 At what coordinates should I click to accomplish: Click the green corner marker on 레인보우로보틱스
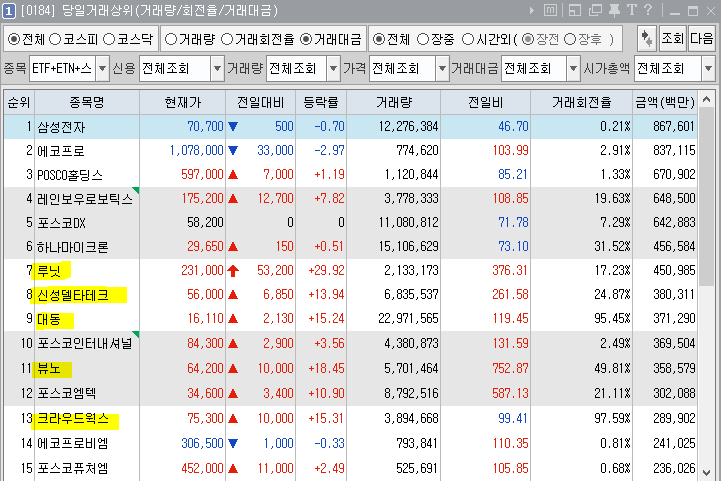[x=136, y=190]
